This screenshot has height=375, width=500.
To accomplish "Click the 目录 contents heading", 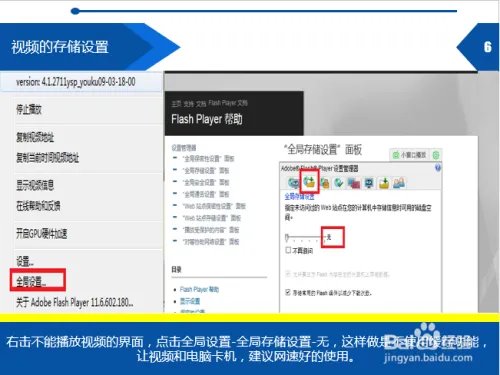I will tap(177, 269).
